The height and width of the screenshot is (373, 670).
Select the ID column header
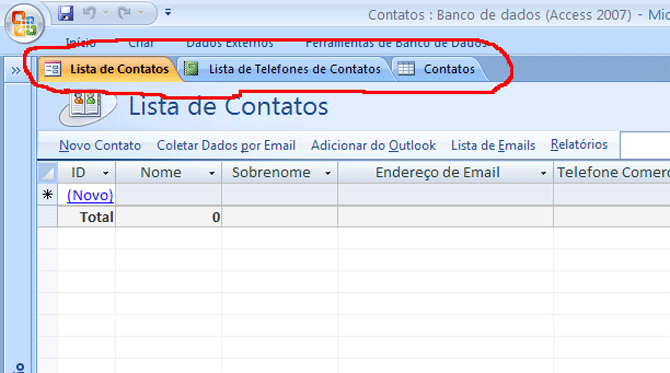point(78,172)
